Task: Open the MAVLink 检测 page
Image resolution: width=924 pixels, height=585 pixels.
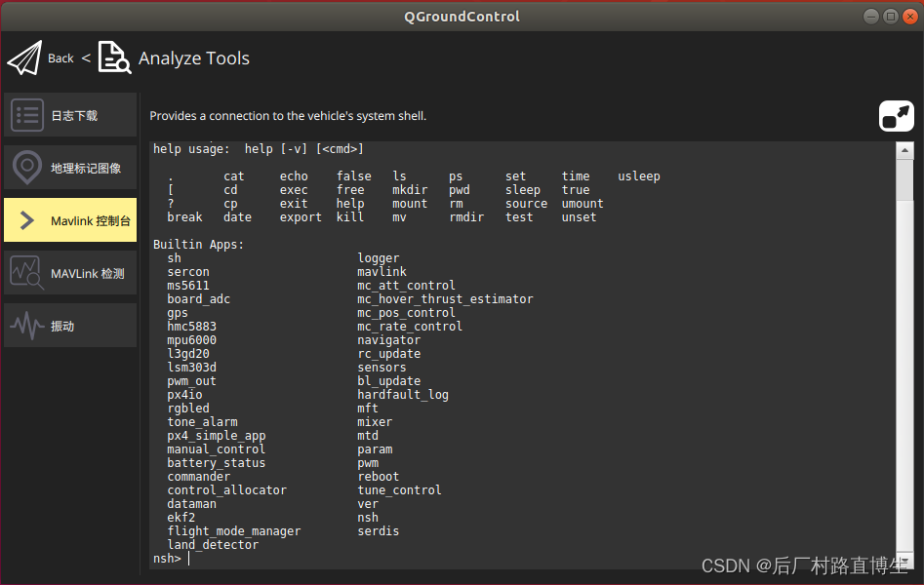Action: 87,274
